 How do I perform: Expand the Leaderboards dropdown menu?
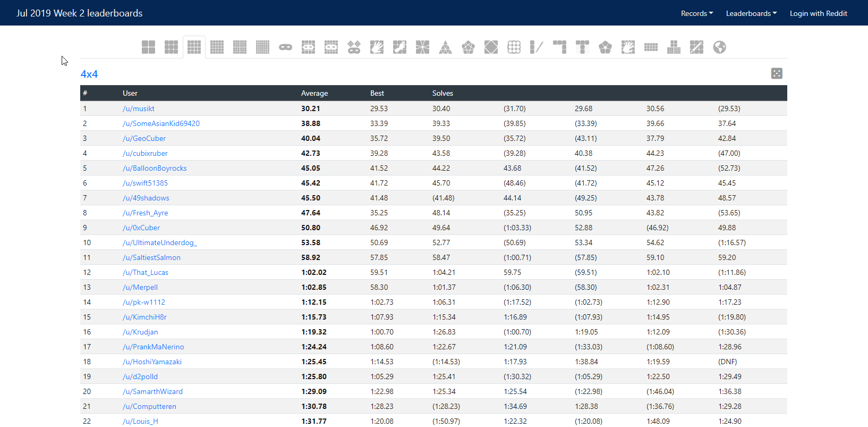(751, 13)
